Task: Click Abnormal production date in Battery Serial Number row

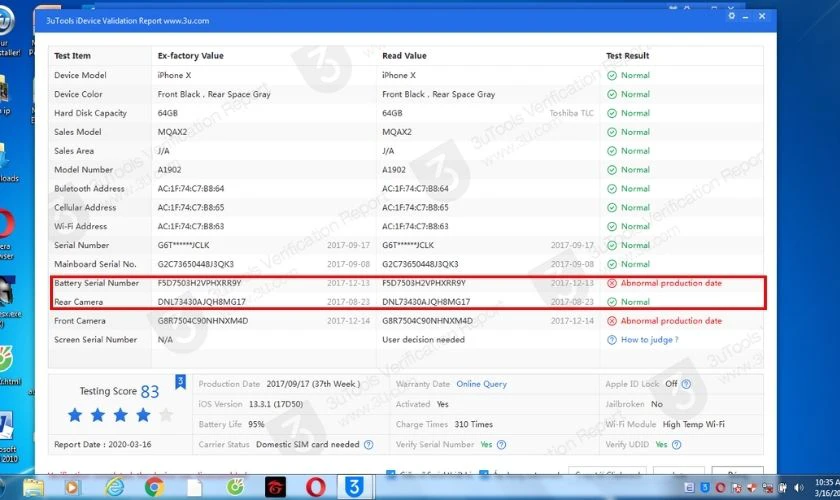Action: (x=671, y=283)
